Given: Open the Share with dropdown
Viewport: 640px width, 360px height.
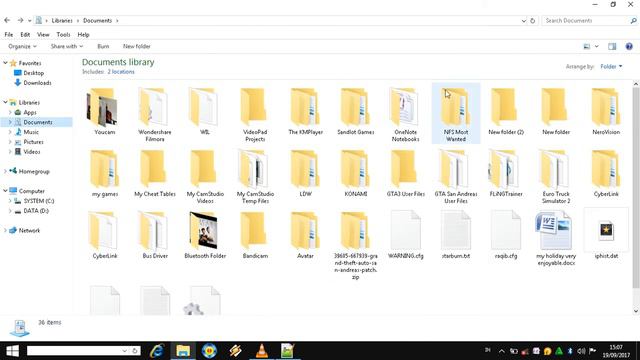Looking at the screenshot, I should [67, 47].
